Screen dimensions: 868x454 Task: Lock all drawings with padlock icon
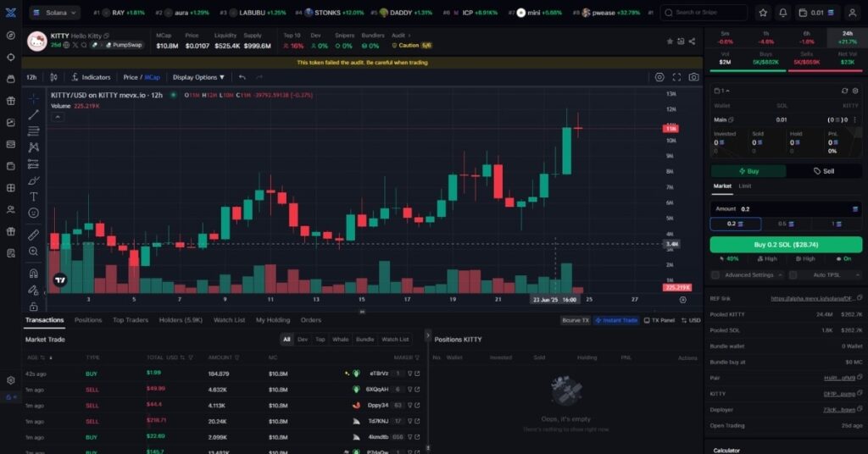coord(34,306)
